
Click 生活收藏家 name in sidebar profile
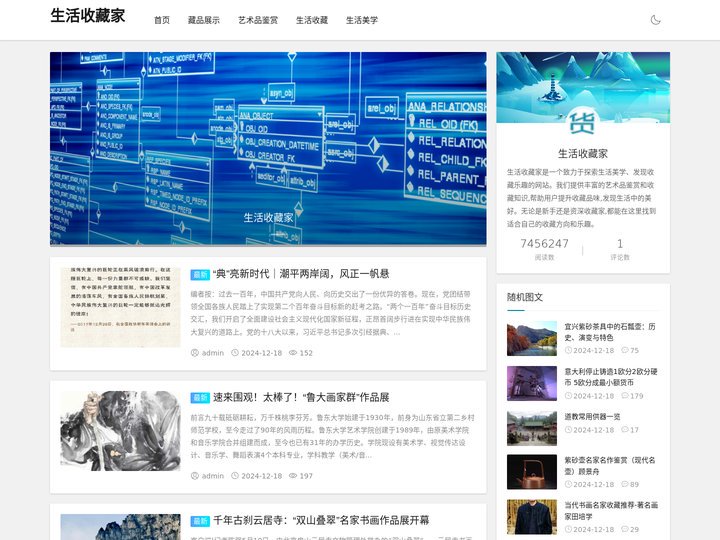pyautogui.click(x=583, y=154)
